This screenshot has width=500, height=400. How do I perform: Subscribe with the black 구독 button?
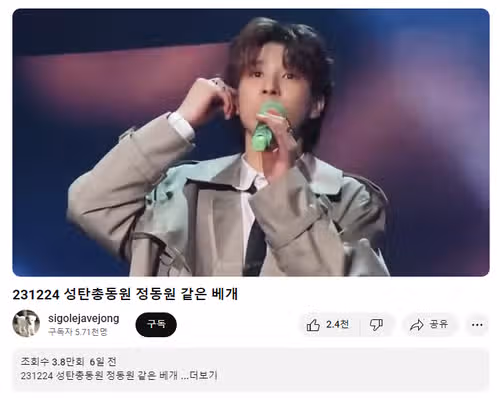coord(156,324)
